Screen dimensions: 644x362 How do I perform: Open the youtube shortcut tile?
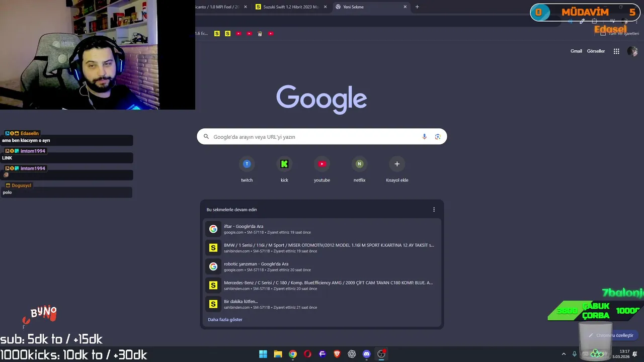(322, 170)
